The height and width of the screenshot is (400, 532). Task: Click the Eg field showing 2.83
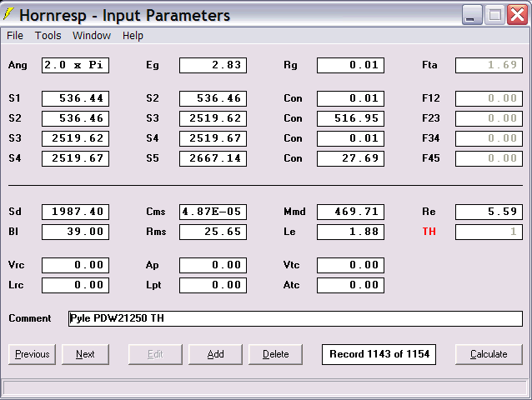[213, 65]
